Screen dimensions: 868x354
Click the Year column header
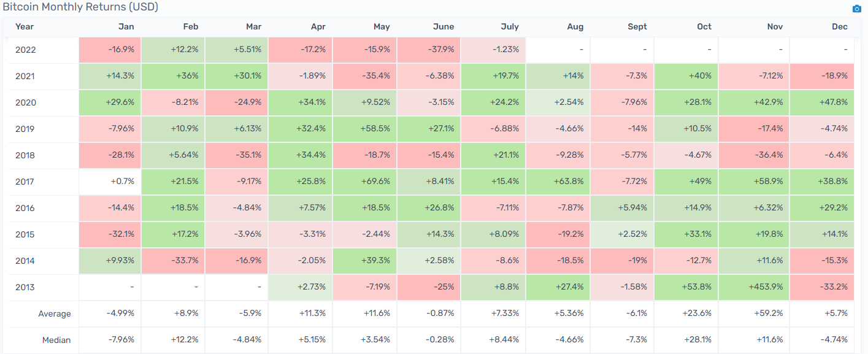[x=25, y=26]
